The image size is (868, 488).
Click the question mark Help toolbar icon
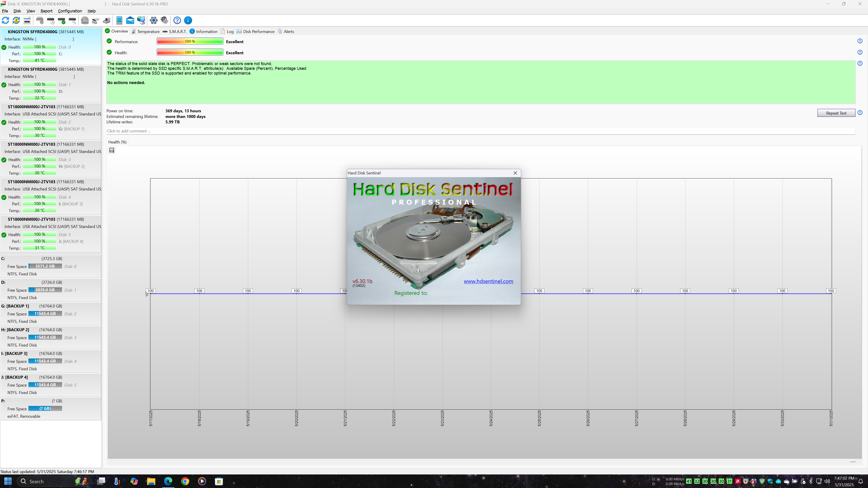pyautogui.click(x=177, y=20)
